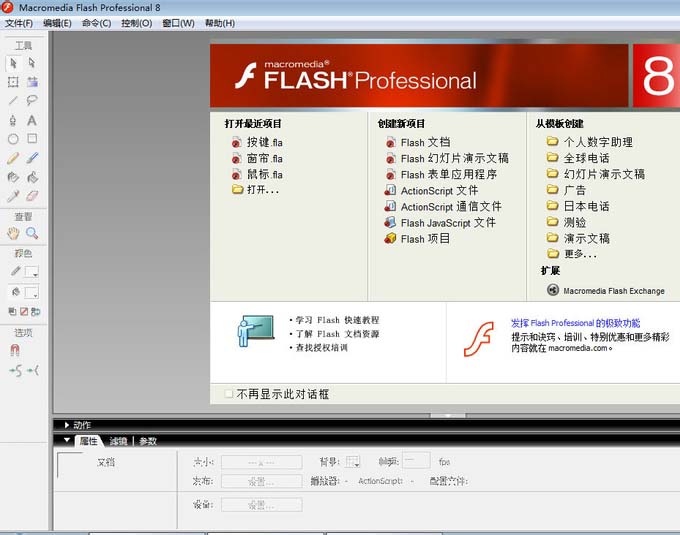Open the 个人数字助理 template folder
This screenshot has height=535, width=680.
(589, 142)
